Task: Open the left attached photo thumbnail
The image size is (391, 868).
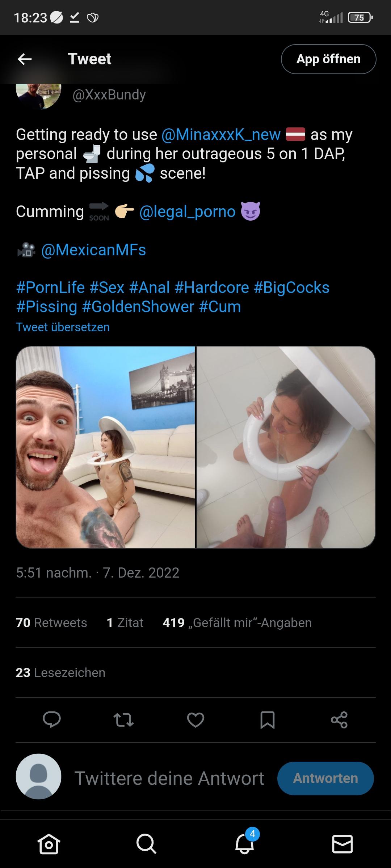Action: click(105, 447)
